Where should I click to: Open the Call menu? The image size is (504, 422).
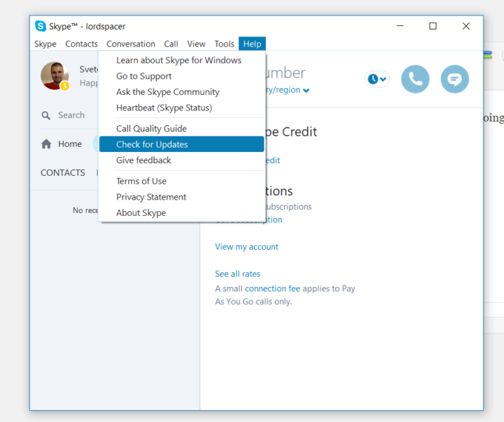pyautogui.click(x=171, y=44)
